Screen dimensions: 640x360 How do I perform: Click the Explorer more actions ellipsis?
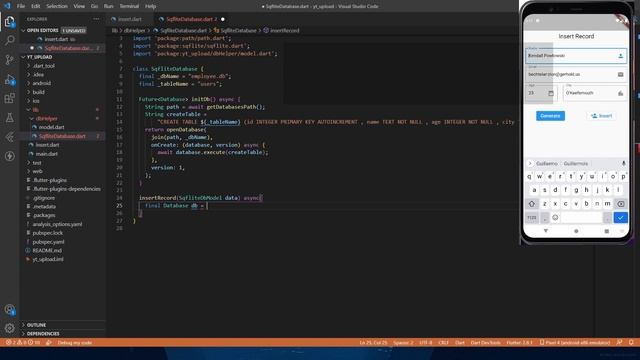pyautogui.click(x=96, y=19)
